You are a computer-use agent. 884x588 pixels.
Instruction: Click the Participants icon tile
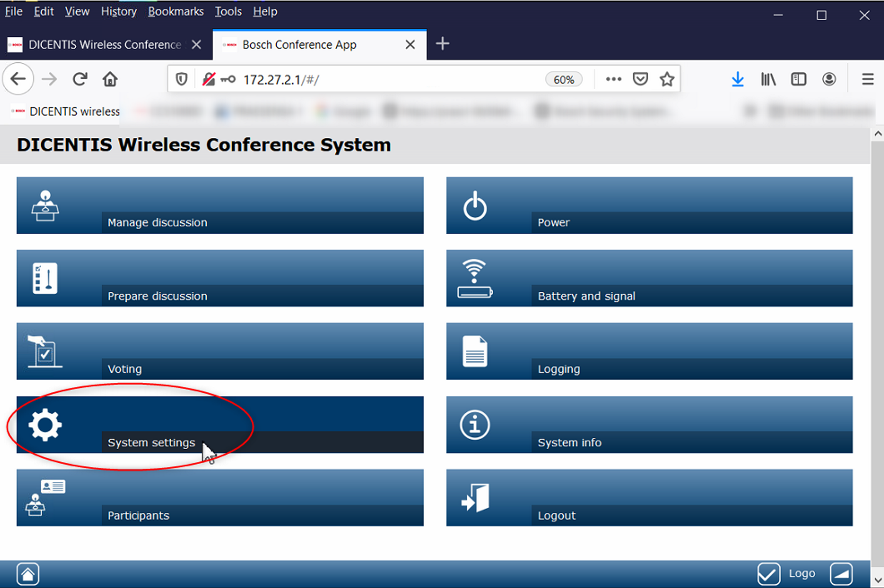coord(45,498)
